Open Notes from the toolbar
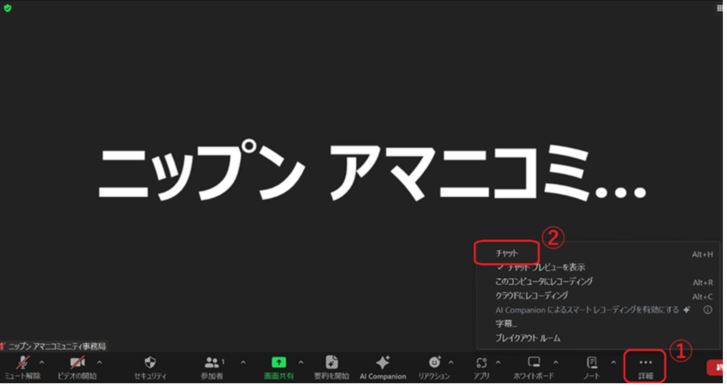This screenshot has width=727, height=387. pyautogui.click(x=592, y=368)
